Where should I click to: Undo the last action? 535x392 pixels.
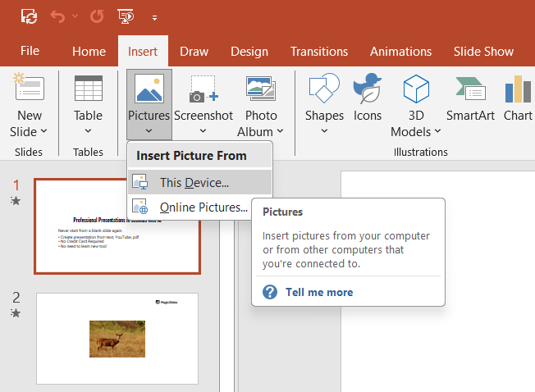57,16
